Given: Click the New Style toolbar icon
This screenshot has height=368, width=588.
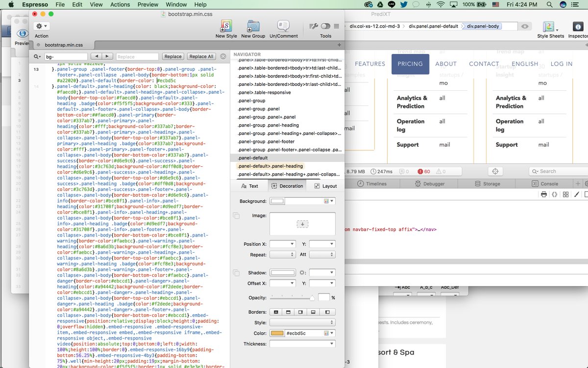Looking at the screenshot, I should pyautogui.click(x=226, y=26).
